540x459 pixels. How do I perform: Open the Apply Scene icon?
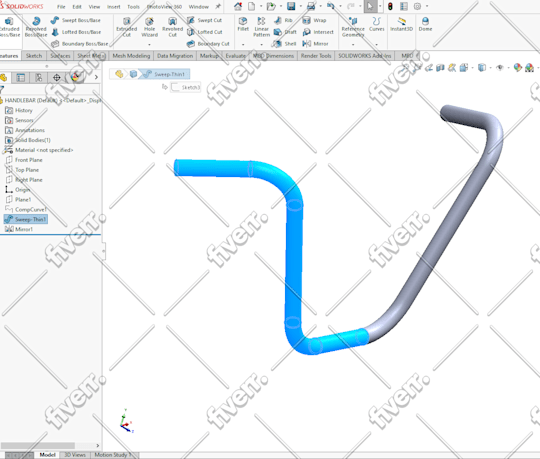pyautogui.click(x=530, y=68)
